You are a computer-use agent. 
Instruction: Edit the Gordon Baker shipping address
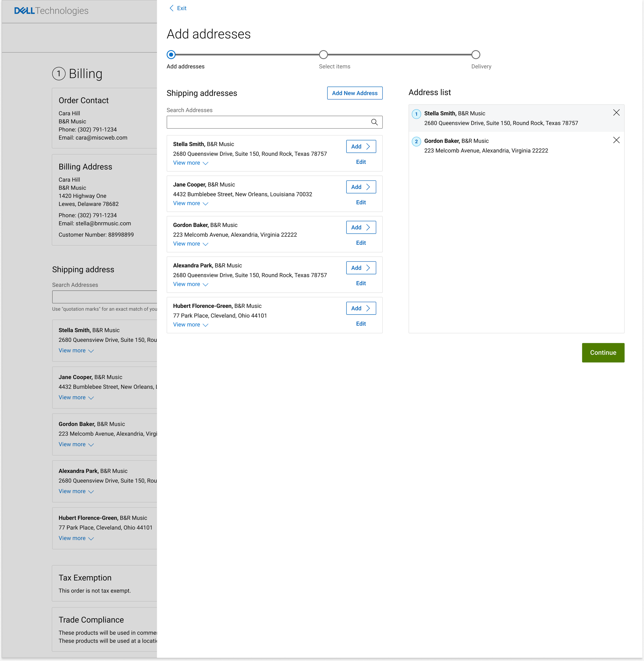click(x=361, y=243)
